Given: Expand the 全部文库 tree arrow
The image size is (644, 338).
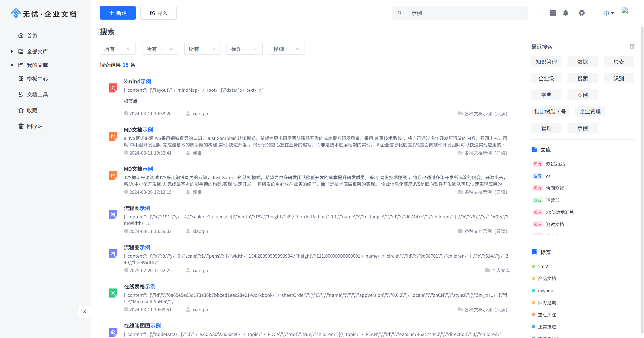Looking at the screenshot, I should pyautogui.click(x=12, y=52).
